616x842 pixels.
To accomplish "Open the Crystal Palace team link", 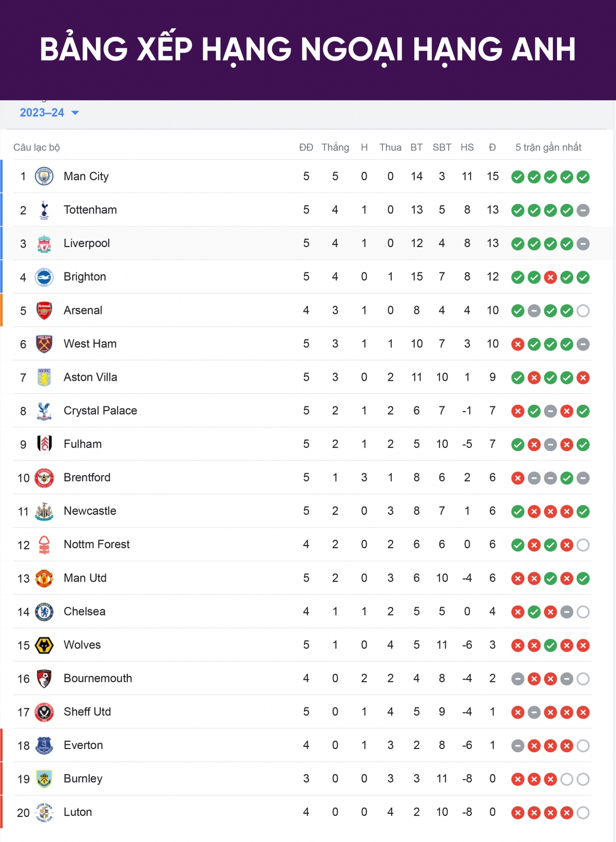I will (x=100, y=410).
